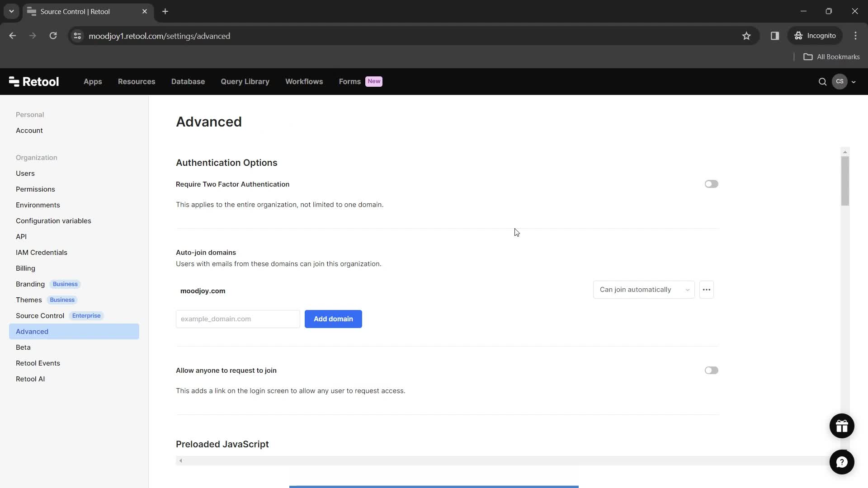Reload the page
This screenshot has width=868, height=488.
(x=53, y=36)
